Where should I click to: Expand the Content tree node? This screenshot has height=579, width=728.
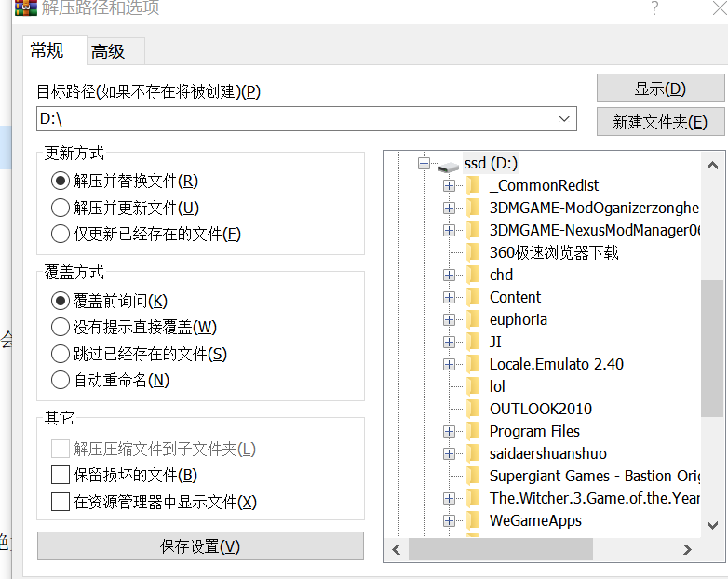449,297
